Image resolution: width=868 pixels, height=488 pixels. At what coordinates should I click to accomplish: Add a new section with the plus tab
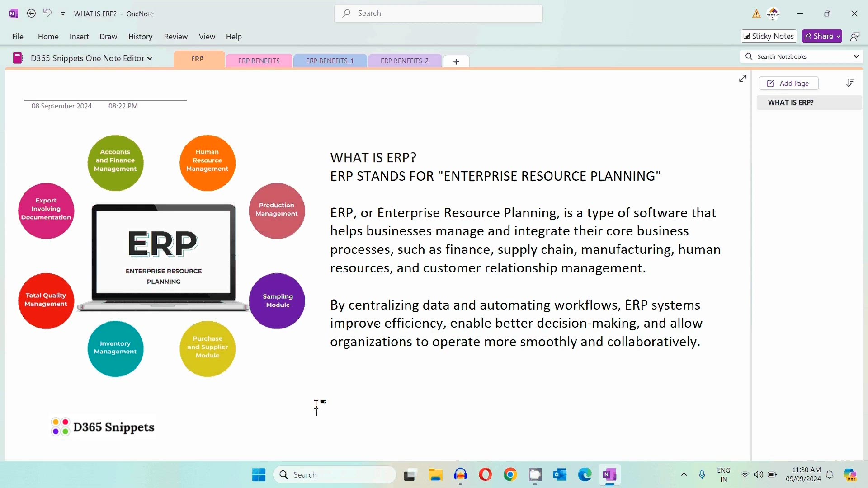click(456, 61)
